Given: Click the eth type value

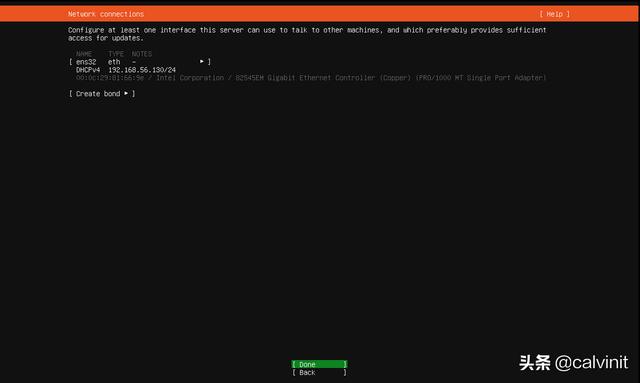Looking at the screenshot, I should point(114,62).
